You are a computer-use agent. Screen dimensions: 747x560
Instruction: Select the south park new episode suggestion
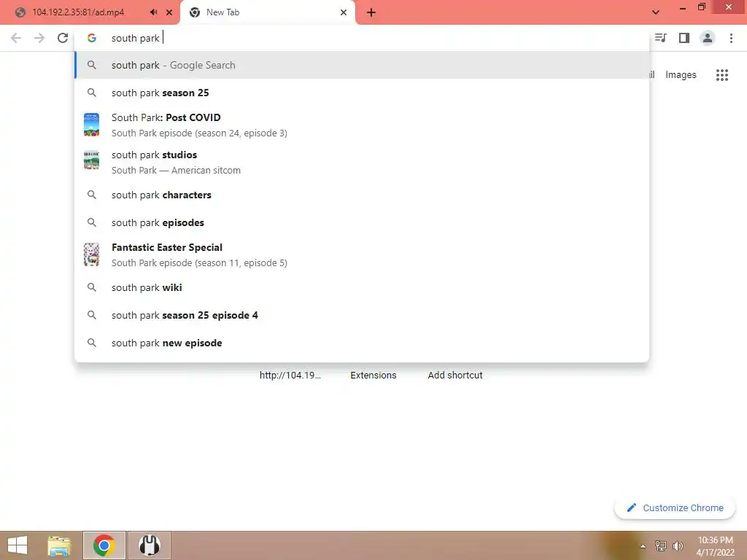click(362, 343)
